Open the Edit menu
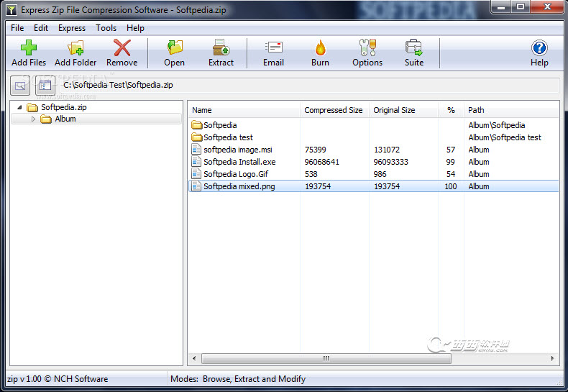This screenshot has height=392, width=568. tap(41, 28)
